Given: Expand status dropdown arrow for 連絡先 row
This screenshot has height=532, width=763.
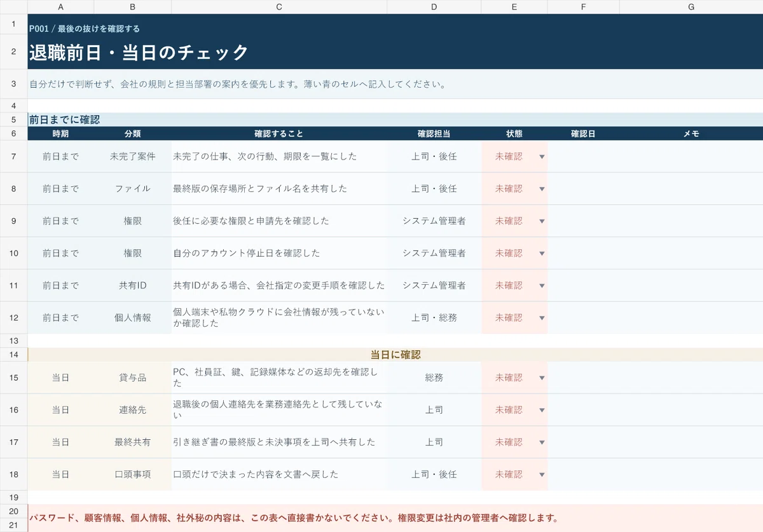Looking at the screenshot, I should pos(542,410).
